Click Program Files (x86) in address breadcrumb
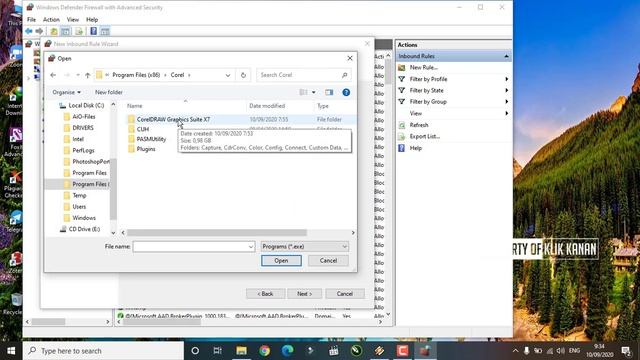Screen dimensions: 640x360 tap(136, 75)
